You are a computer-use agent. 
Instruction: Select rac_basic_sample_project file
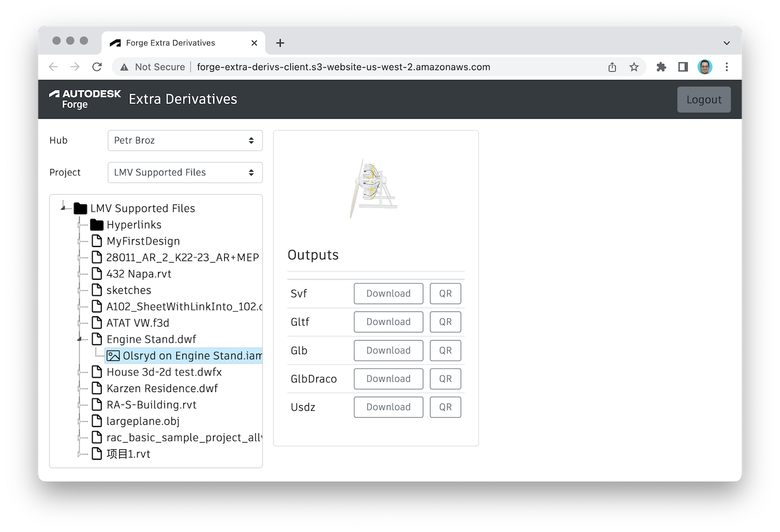click(x=184, y=438)
